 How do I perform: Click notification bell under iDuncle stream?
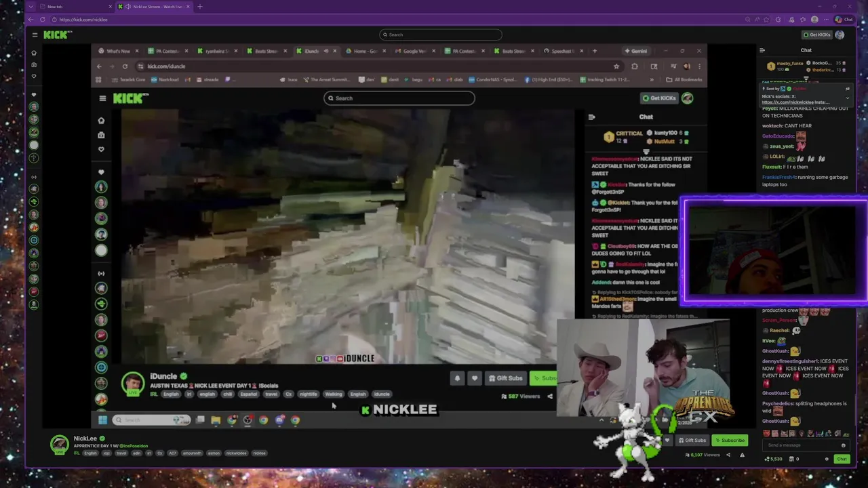tap(457, 378)
